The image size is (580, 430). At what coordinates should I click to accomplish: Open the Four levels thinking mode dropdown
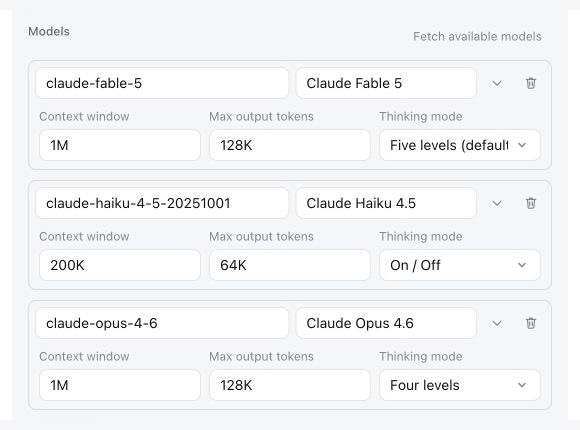pyautogui.click(x=460, y=385)
